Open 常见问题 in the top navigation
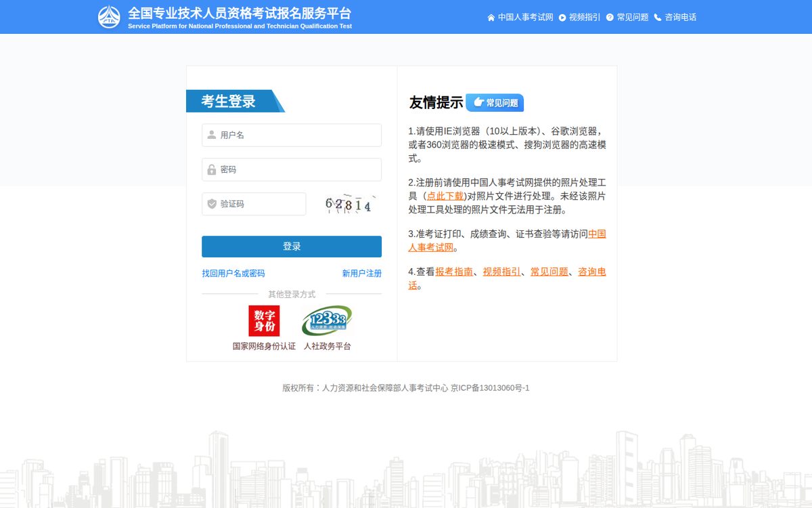This screenshot has width=812, height=508. [x=633, y=18]
